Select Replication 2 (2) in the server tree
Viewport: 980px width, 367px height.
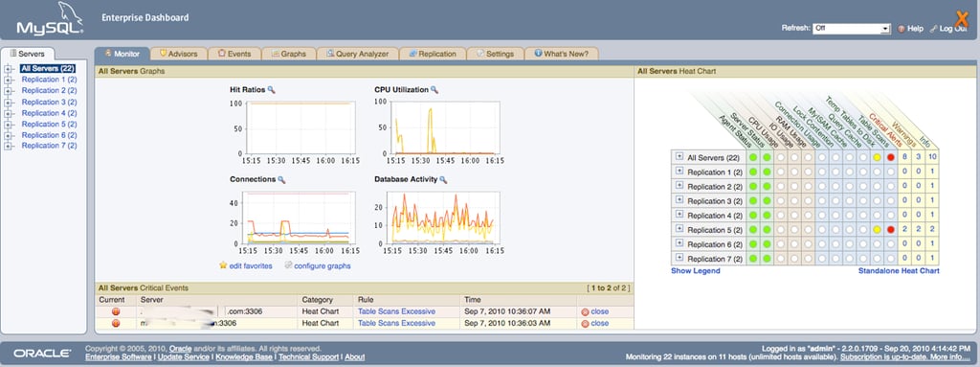tap(49, 91)
